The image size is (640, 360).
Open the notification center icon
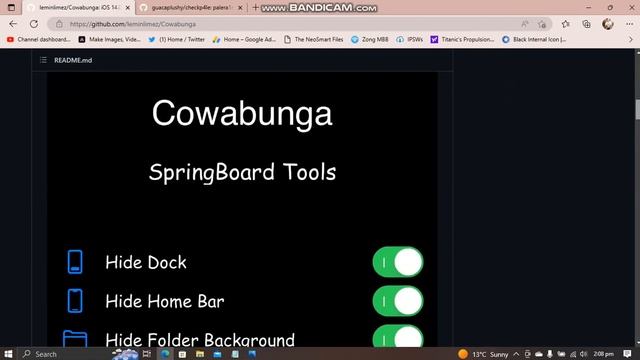pos(627,354)
